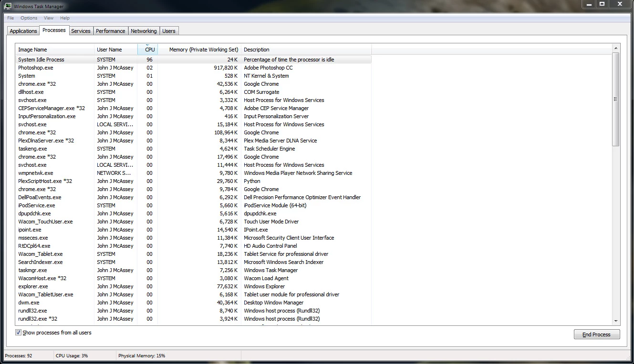The height and width of the screenshot is (364, 634).
Task: Select WacomHost.exe *32 process
Action: coord(193,278)
